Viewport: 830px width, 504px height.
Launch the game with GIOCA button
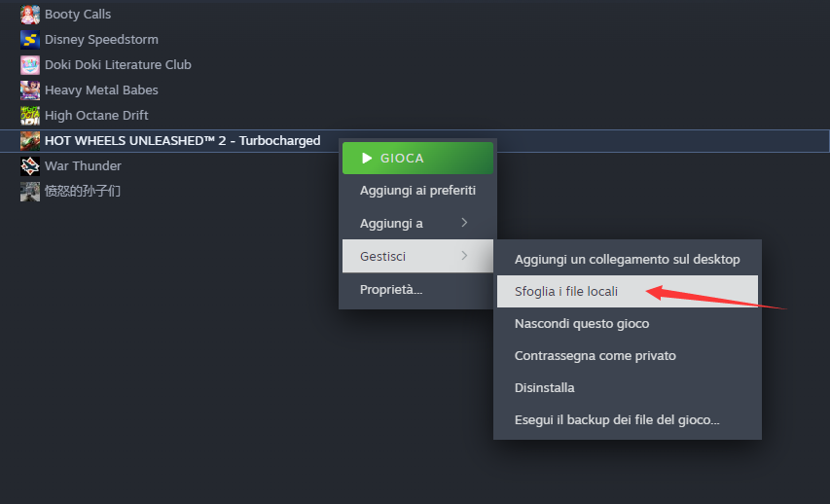pos(417,158)
